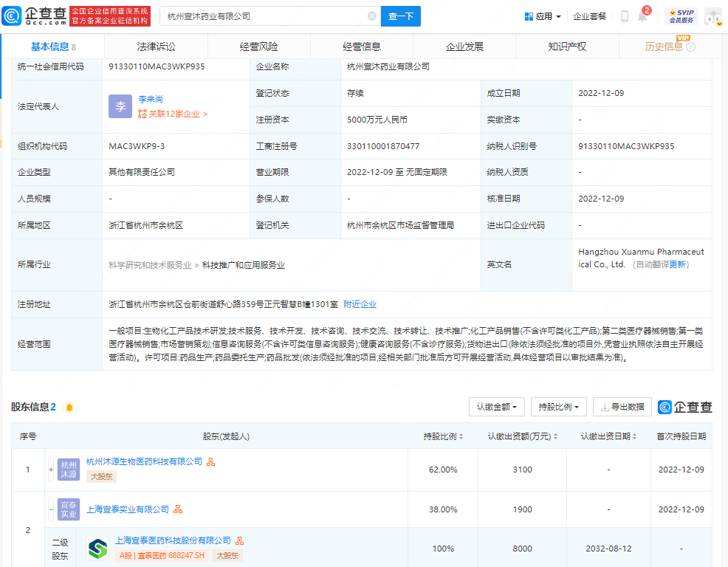Click the 导出数据 export button
The image size is (728, 567).
point(622,407)
